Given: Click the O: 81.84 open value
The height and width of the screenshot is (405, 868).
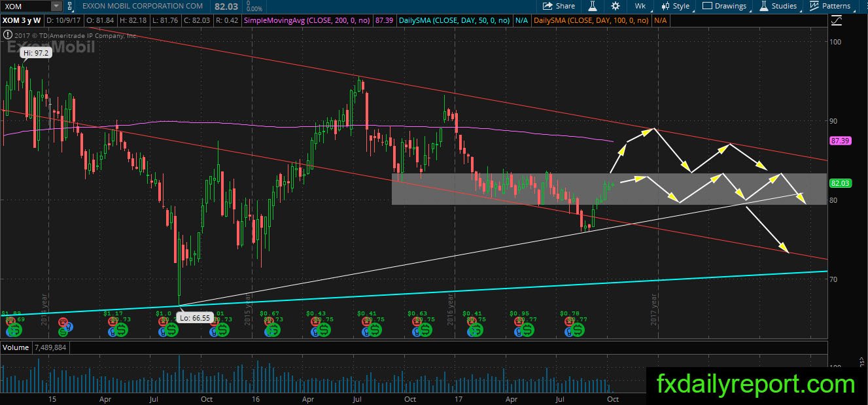Looking at the screenshot, I should click(101, 20).
